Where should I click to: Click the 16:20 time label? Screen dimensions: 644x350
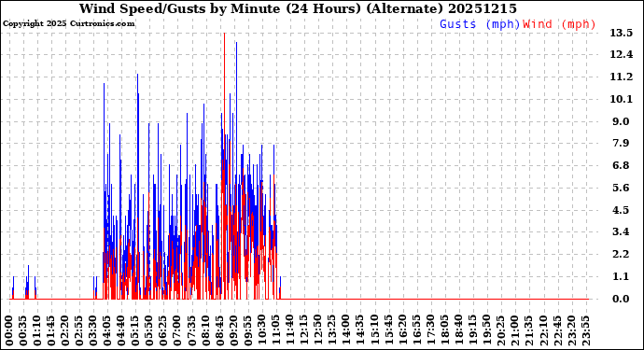click(402, 331)
